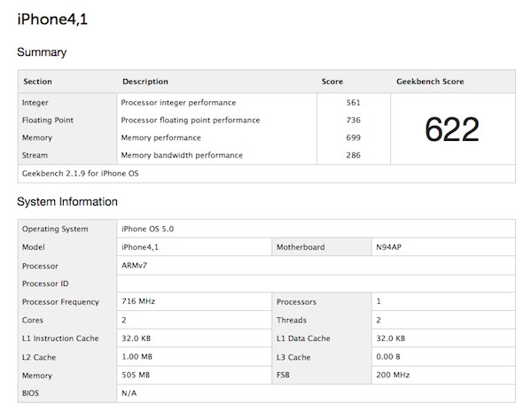Click the 716 MHz processor frequency value
The width and height of the screenshot is (532, 412).
tap(138, 301)
